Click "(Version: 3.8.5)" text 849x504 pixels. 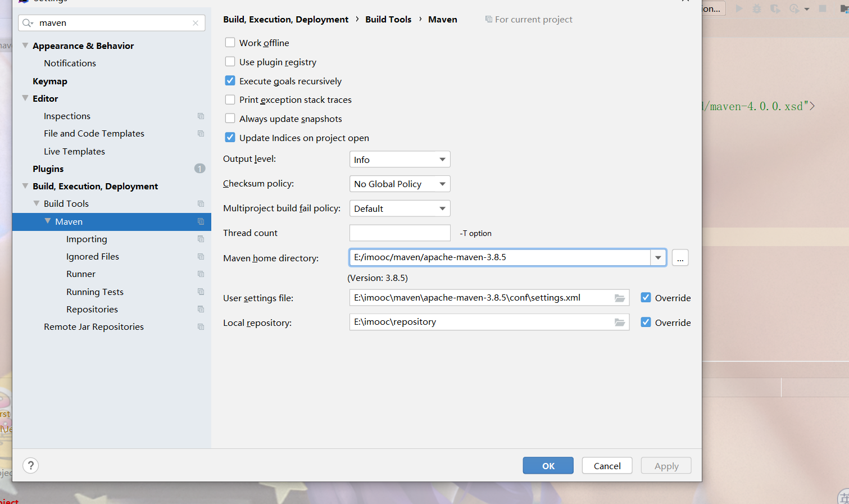378,278
